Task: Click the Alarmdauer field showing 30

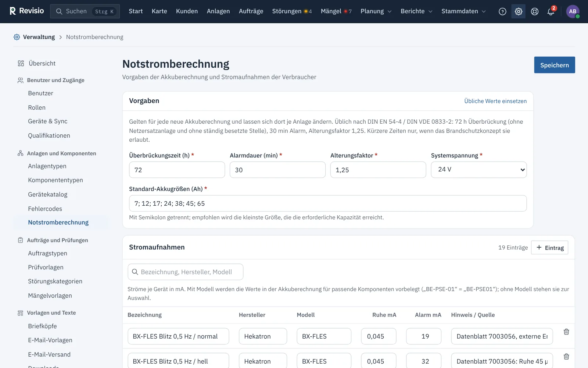Action: click(277, 170)
